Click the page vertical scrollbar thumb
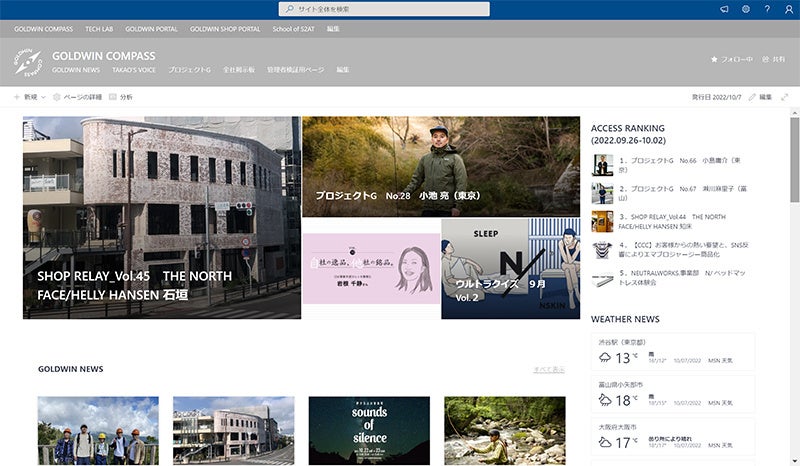 [794, 160]
